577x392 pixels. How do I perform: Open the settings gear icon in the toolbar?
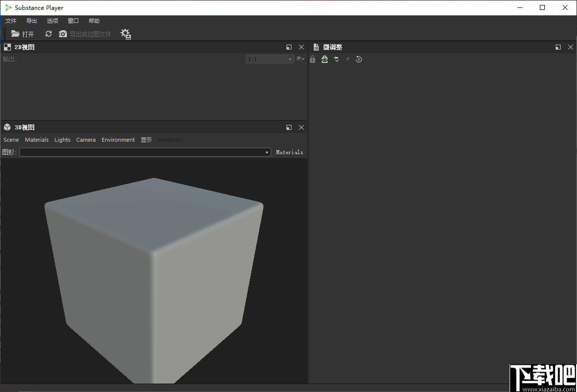pyautogui.click(x=125, y=34)
